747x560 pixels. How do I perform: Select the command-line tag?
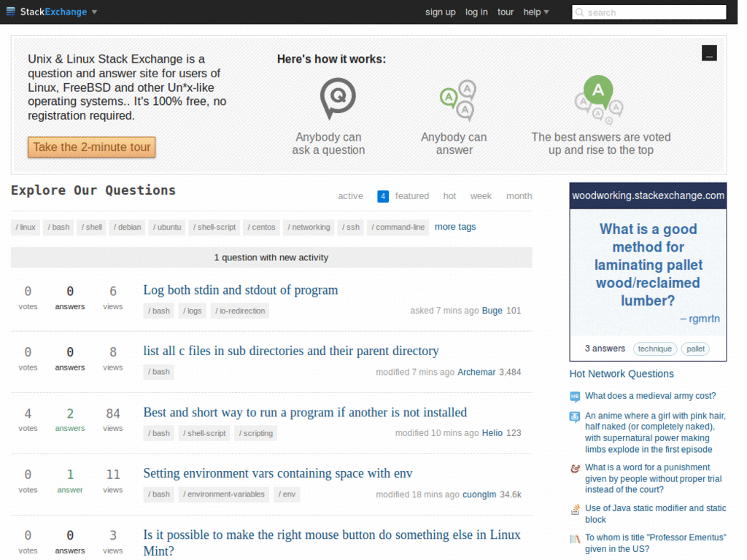(398, 227)
